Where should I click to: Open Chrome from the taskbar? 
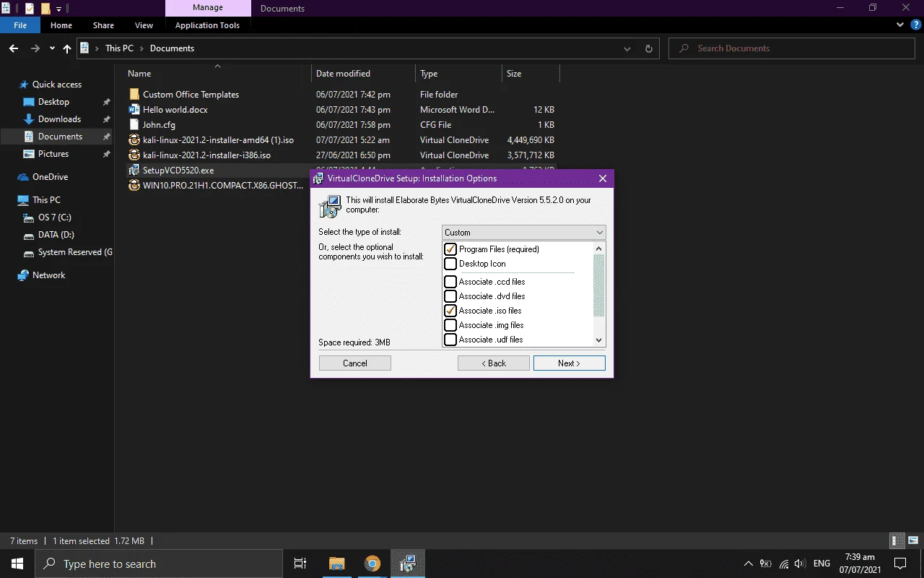372,564
